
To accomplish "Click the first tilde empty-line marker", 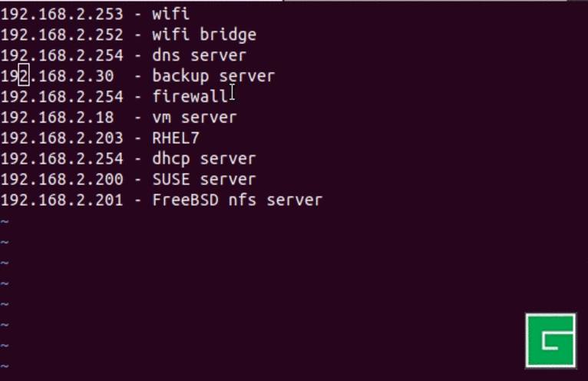I will pyautogui.click(x=5, y=221).
